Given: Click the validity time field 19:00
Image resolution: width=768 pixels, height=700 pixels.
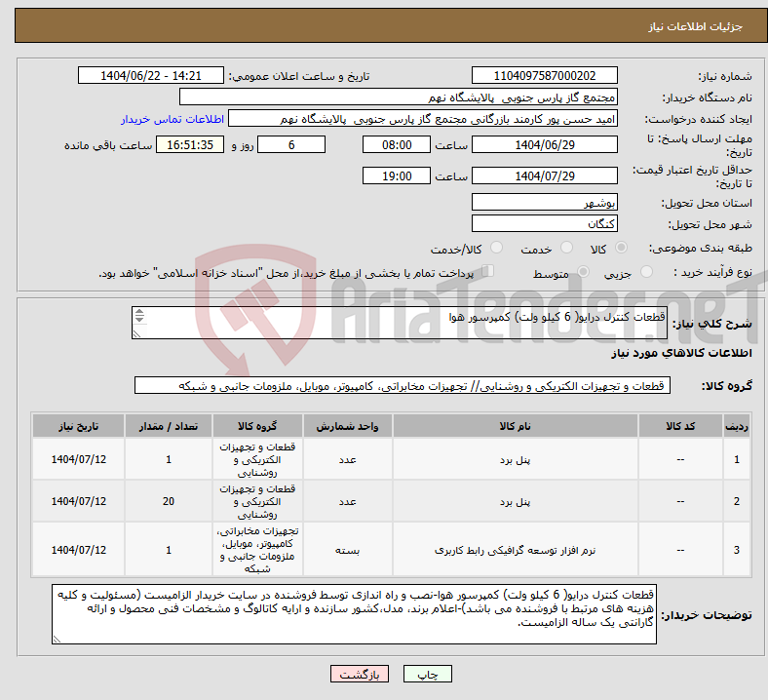Looking at the screenshot, I should click(x=397, y=175).
